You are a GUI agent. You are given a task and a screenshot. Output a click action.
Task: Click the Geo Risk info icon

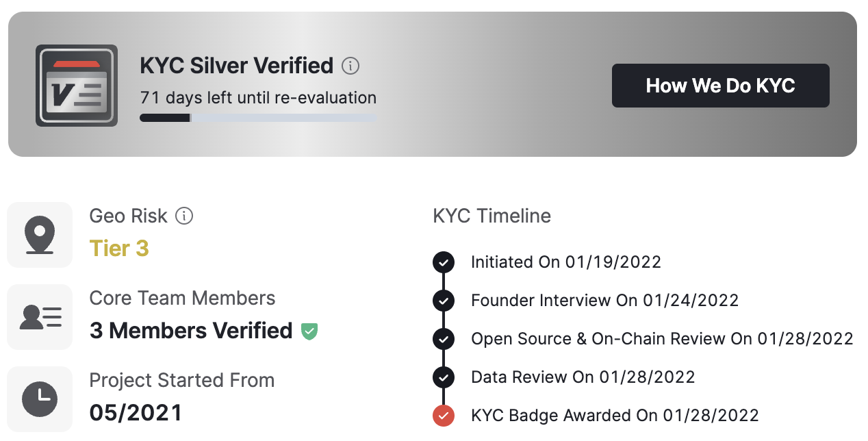coord(184,216)
